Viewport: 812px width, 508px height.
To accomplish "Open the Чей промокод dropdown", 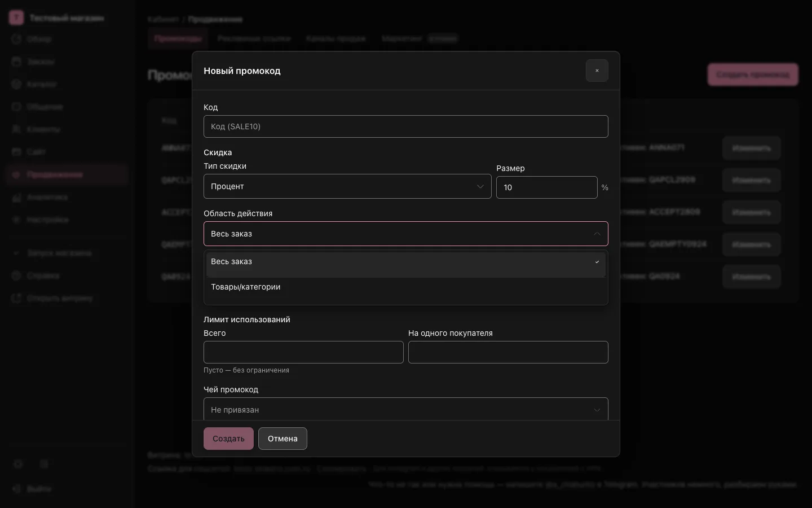I will [405, 409].
